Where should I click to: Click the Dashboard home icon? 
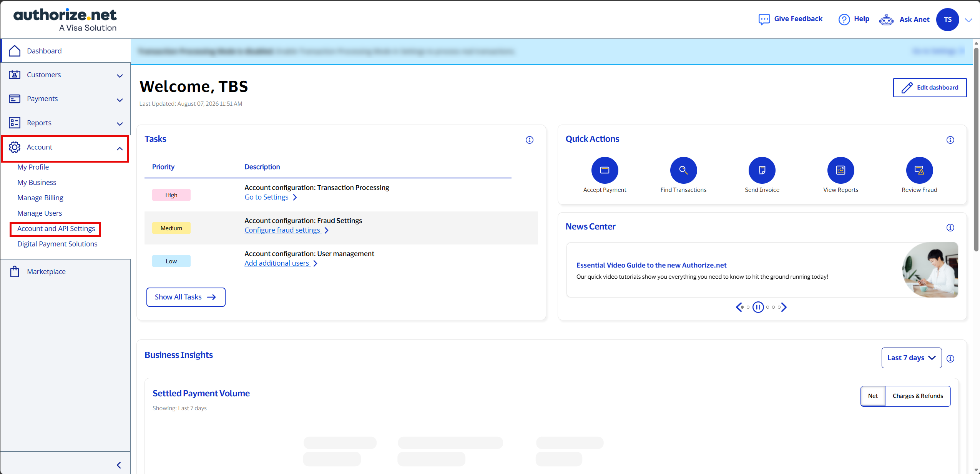click(15, 51)
